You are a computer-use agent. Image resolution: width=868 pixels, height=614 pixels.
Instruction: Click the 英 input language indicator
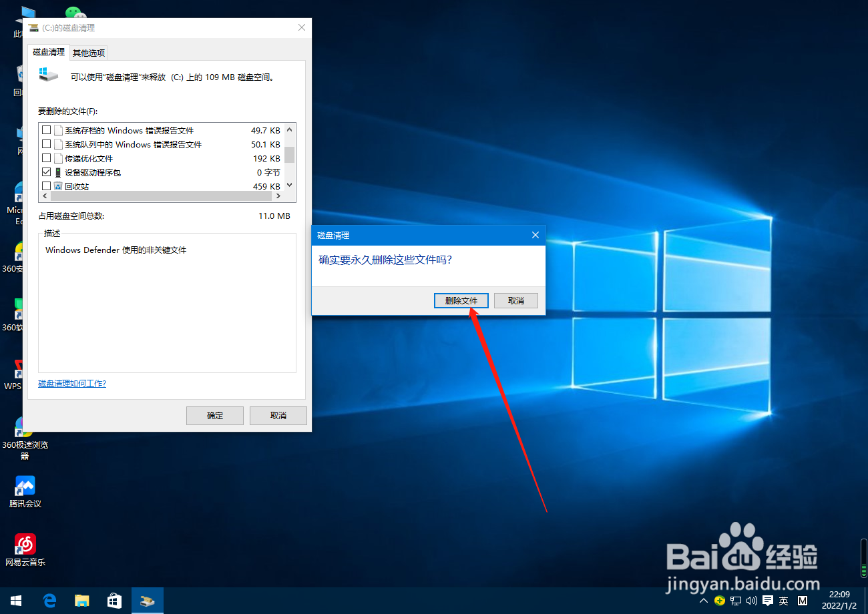pyautogui.click(x=784, y=601)
